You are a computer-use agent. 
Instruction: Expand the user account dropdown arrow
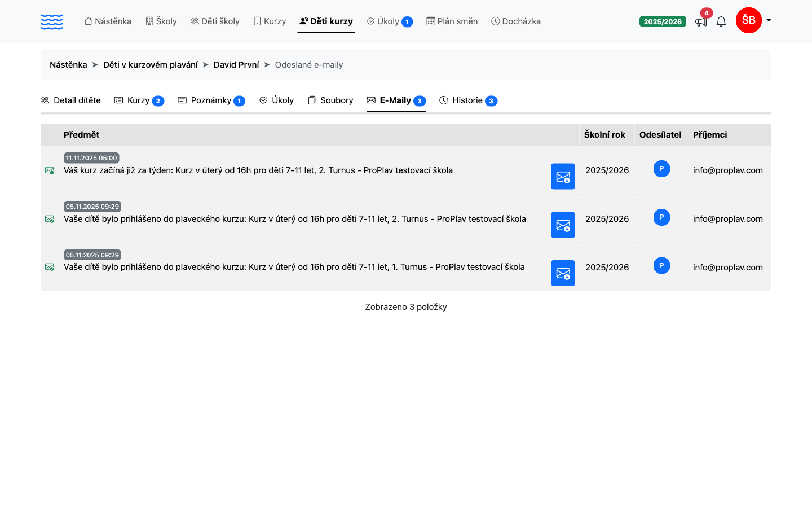click(769, 20)
